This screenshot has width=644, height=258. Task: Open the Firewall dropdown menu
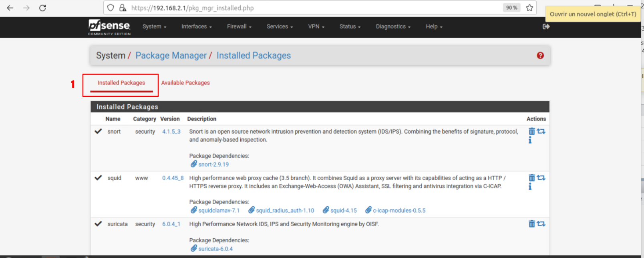tap(239, 26)
